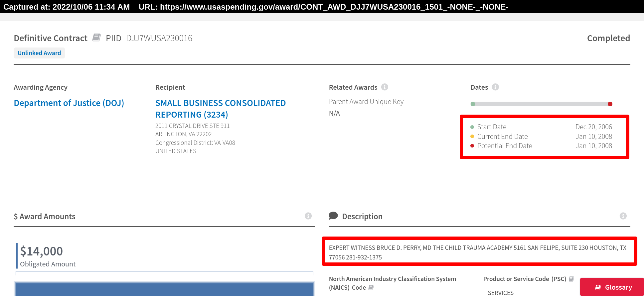Open the red Glossary button
The height and width of the screenshot is (296, 644).
click(x=612, y=287)
